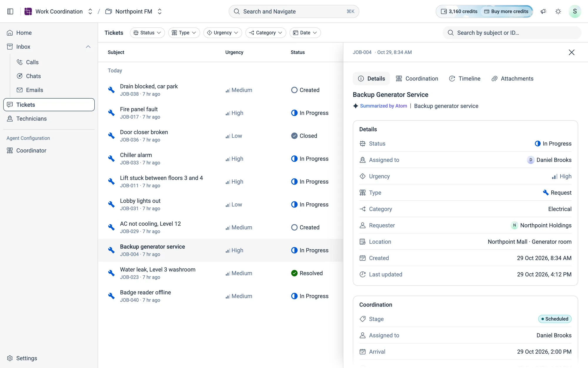Click the Search and Navigate field
Image resolution: width=588 pixels, height=368 pixels.
[294, 11]
